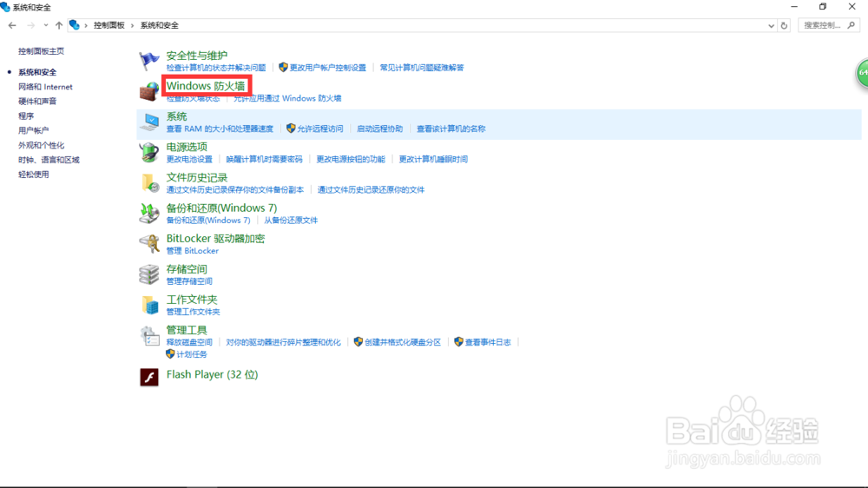This screenshot has width=868, height=488.
Task: Click the Backup and Restore (Windows 7) icon
Action: [149, 214]
